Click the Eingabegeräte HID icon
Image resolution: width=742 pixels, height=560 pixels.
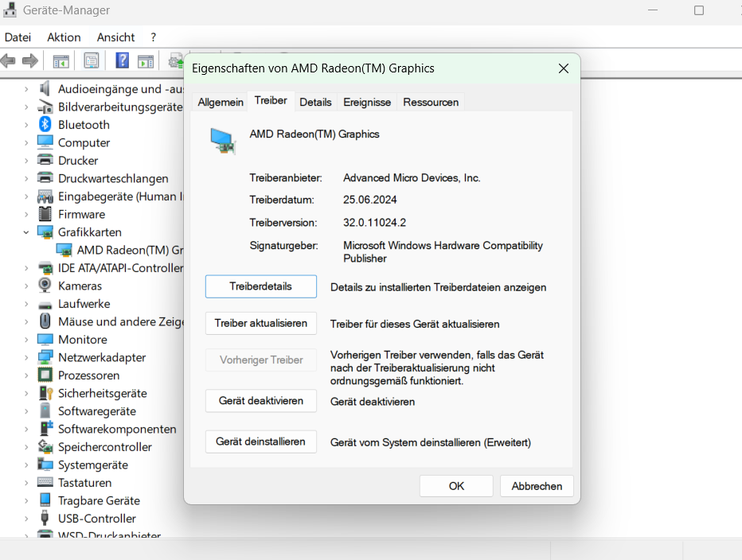pyautogui.click(x=45, y=196)
